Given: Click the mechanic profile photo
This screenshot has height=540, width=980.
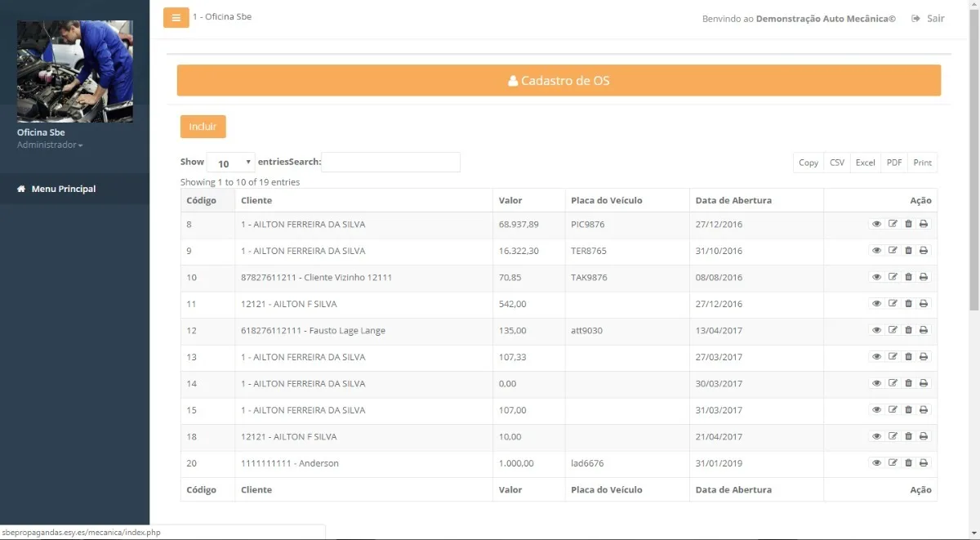Looking at the screenshot, I should coord(74,71).
